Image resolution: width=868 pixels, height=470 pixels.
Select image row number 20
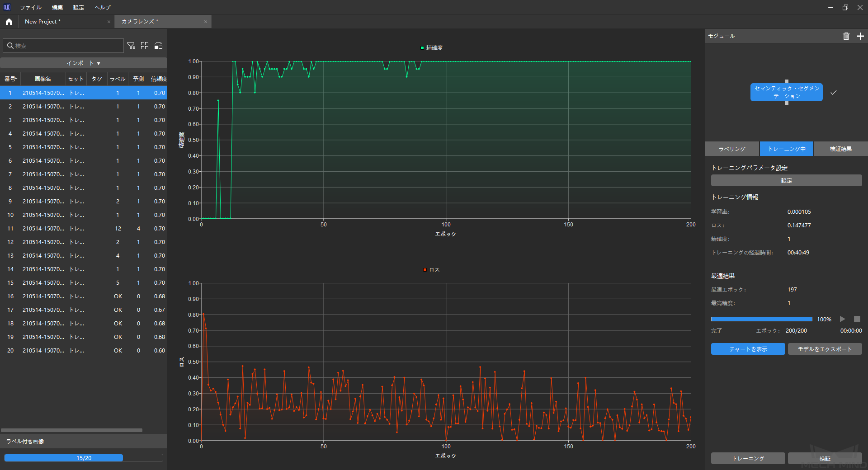tap(84, 350)
